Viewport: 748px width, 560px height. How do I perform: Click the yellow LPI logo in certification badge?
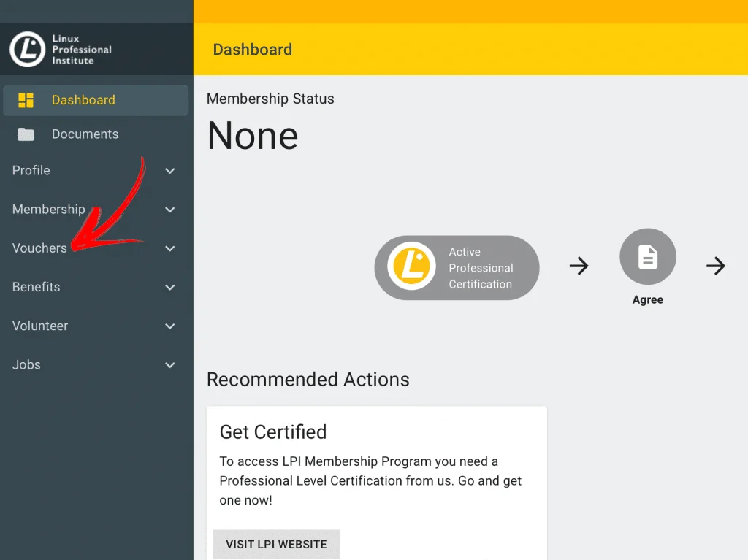(412, 266)
